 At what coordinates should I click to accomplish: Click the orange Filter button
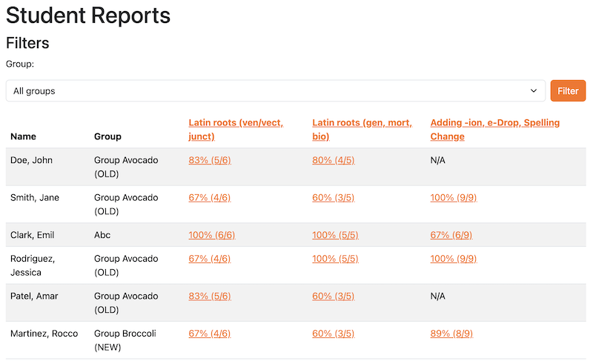568,91
